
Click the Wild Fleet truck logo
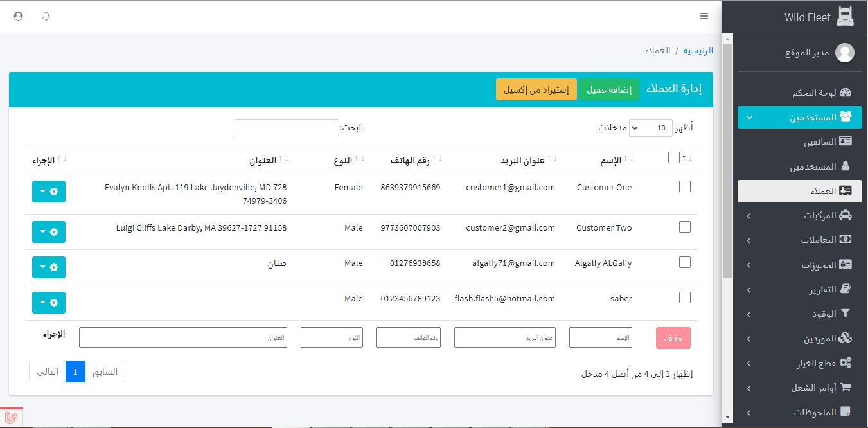tap(846, 17)
